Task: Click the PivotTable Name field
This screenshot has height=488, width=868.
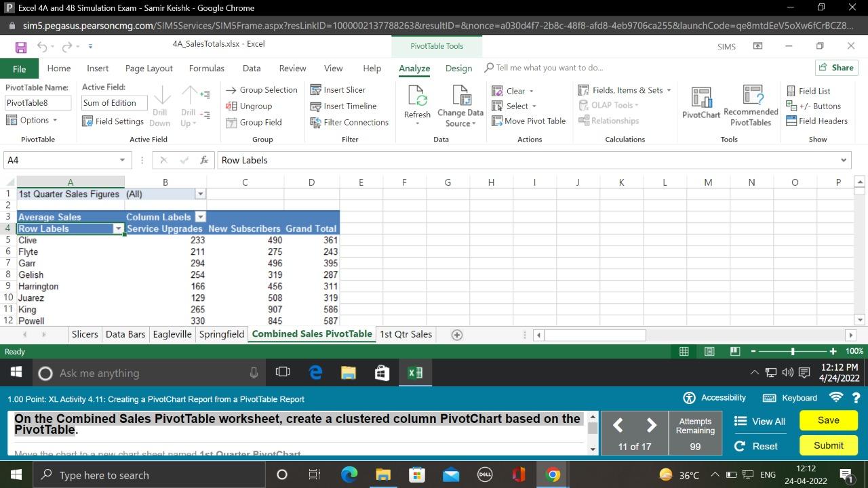Action: tap(38, 103)
